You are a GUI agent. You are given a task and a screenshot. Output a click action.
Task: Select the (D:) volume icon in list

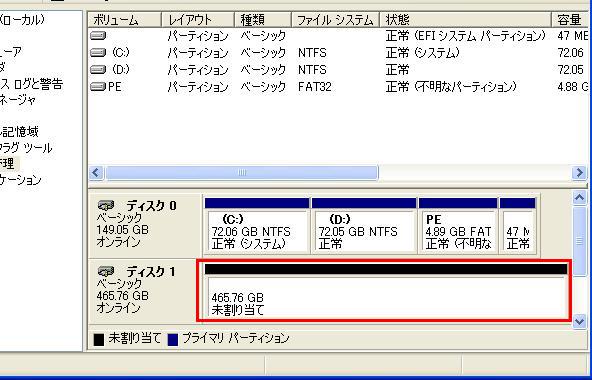pyautogui.click(x=98, y=70)
